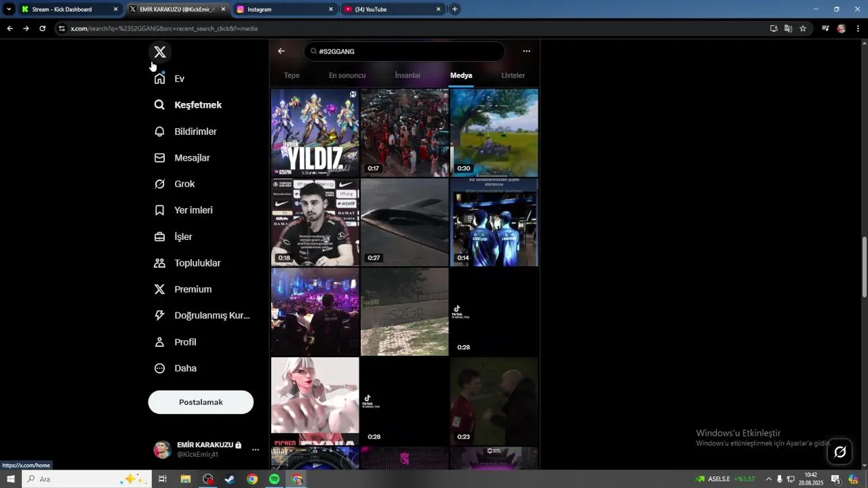Click the Keşfetmek label link
The height and width of the screenshot is (488, 868).
point(198,105)
